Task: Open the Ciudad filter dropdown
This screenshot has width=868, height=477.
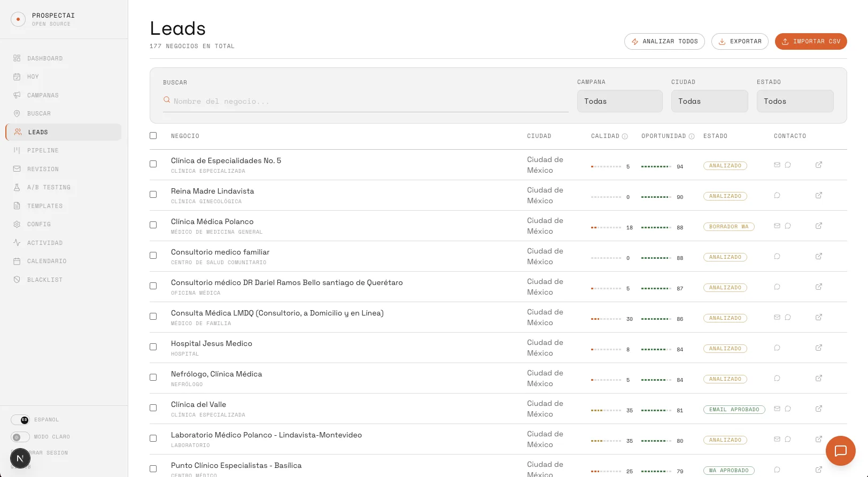Action: click(x=709, y=101)
